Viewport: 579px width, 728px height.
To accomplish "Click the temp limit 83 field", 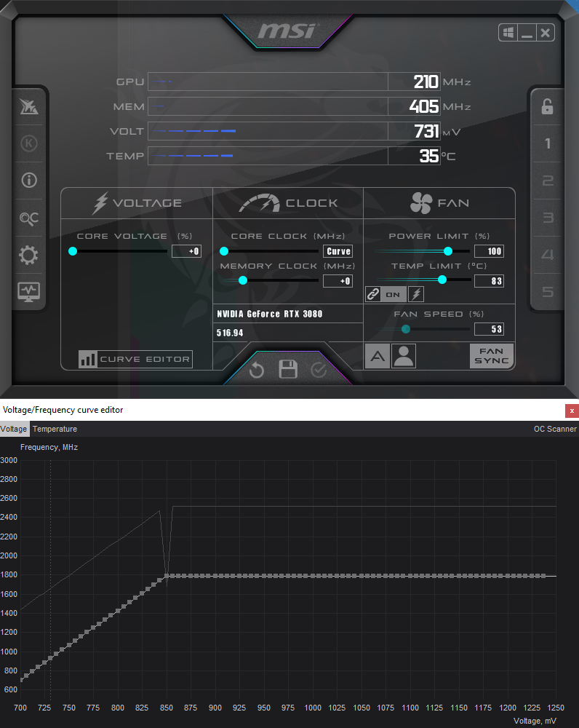I will (489, 281).
